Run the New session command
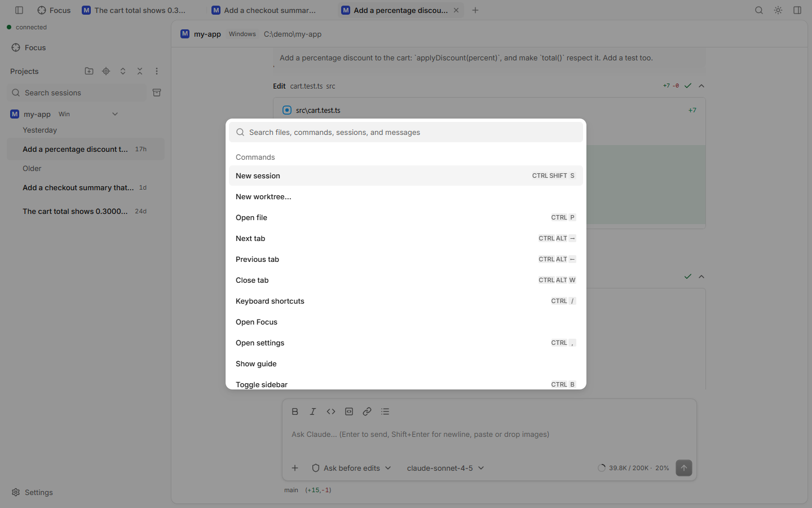 [x=406, y=176]
